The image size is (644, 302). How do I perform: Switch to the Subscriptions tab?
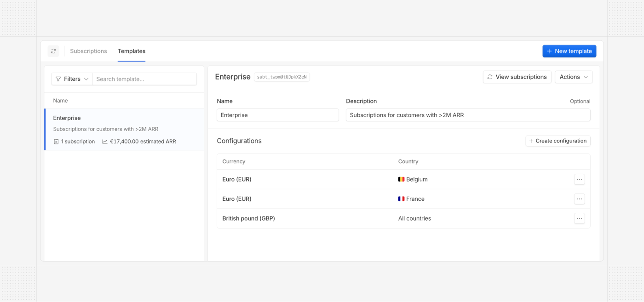[88, 51]
